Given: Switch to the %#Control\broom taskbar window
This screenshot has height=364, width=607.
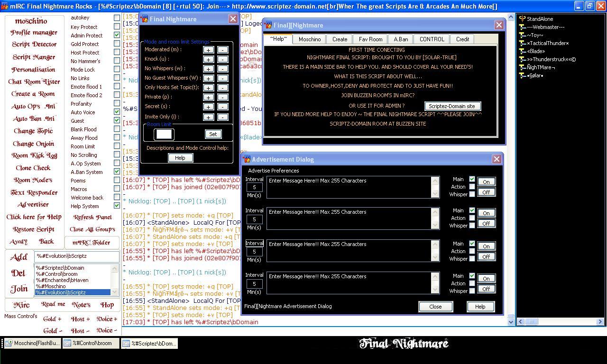Looking at the screenshot, I should 91,344.
